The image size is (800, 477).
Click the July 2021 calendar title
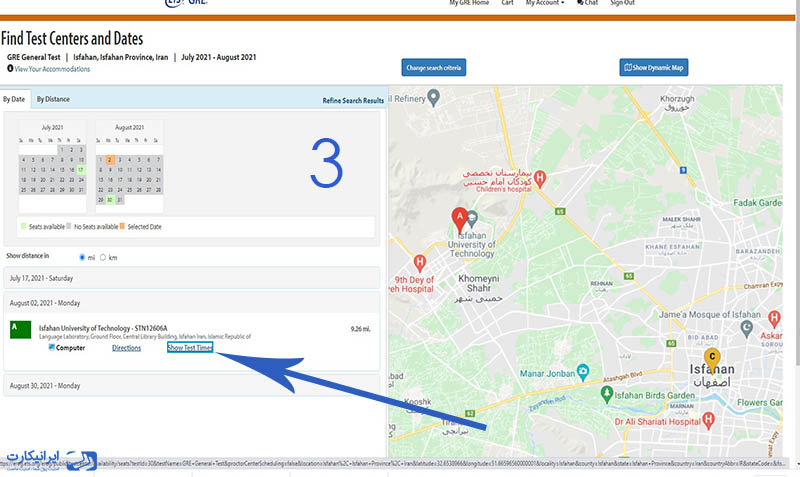click(53, 127)
